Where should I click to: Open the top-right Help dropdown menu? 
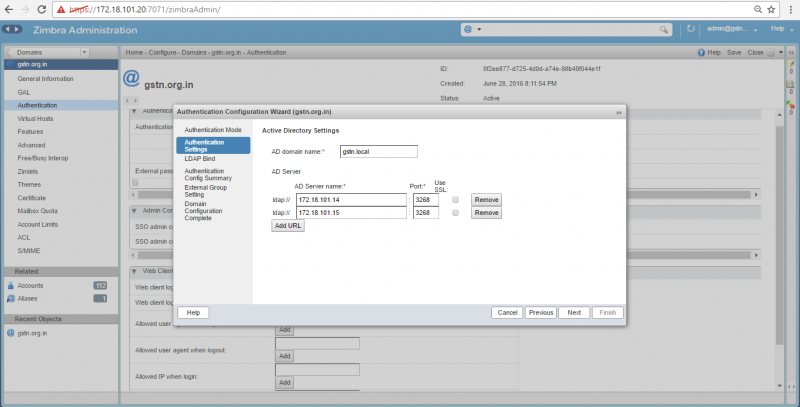[x=782, y=29]
